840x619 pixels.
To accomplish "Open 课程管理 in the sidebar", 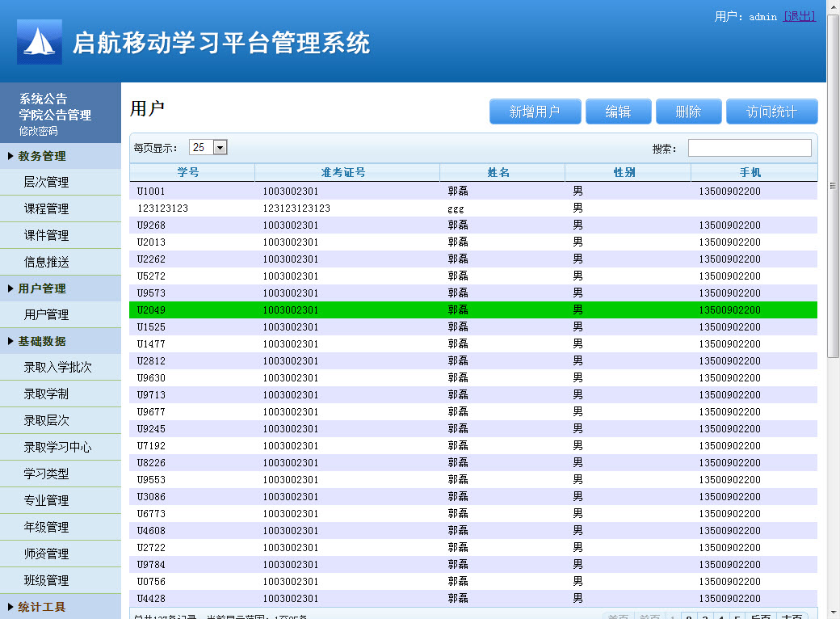I will pyautogui.click(x=46, y=208).
